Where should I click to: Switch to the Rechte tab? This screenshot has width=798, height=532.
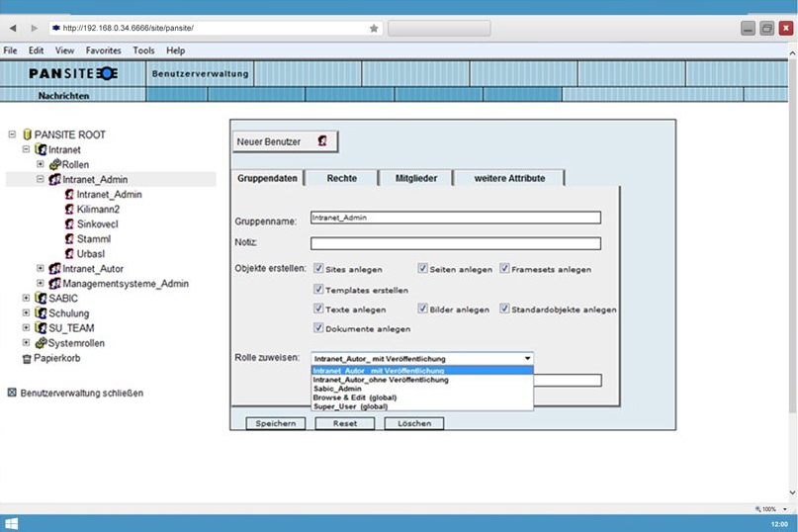coord(341,178)
